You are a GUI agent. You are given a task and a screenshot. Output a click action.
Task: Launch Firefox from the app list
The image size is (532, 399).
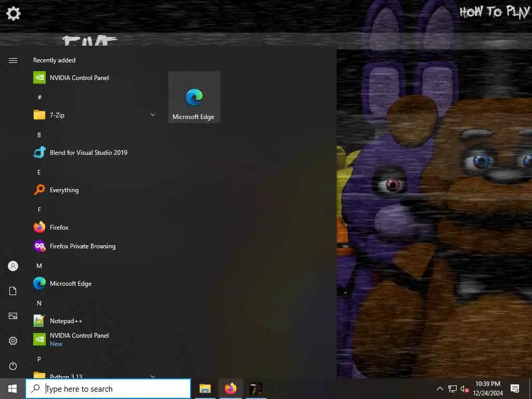tap(95, 228)
